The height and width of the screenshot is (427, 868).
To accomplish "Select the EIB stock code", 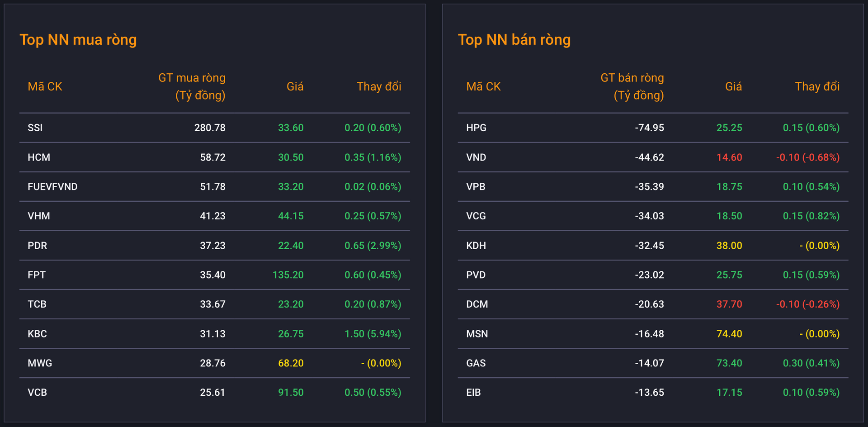I will [x=474, y=393].
